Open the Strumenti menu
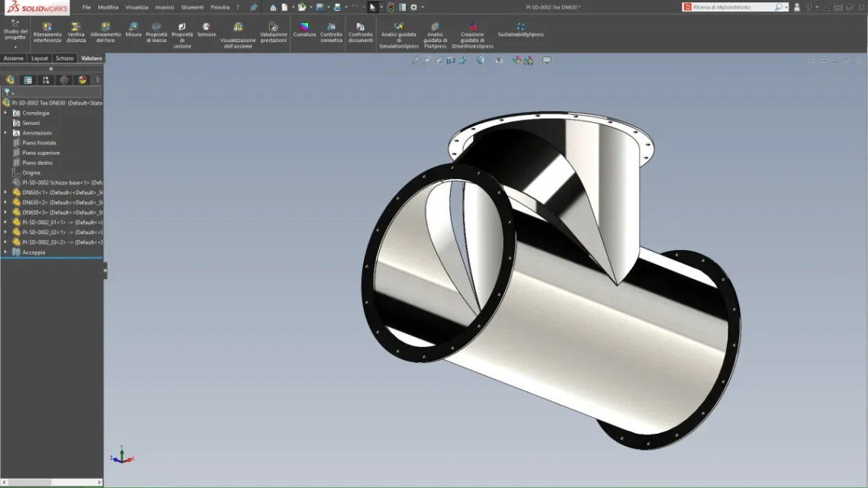The image size is (868, 488). click(192, 7)
